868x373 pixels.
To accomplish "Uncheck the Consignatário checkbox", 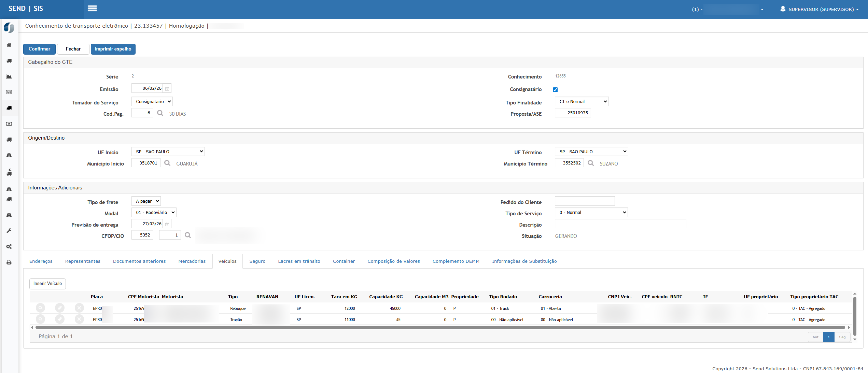I will pyautogui.click(x=555, y=90).
